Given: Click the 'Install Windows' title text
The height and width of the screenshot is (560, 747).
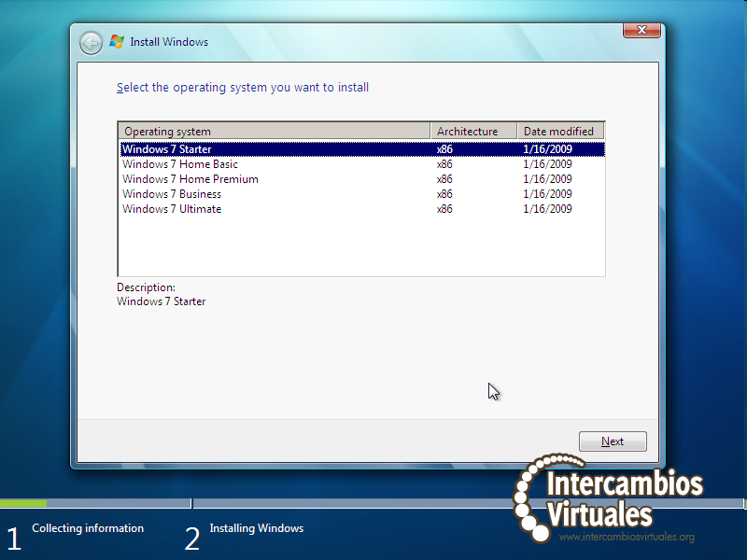Looking at the screenshot, I should (169, 42).
